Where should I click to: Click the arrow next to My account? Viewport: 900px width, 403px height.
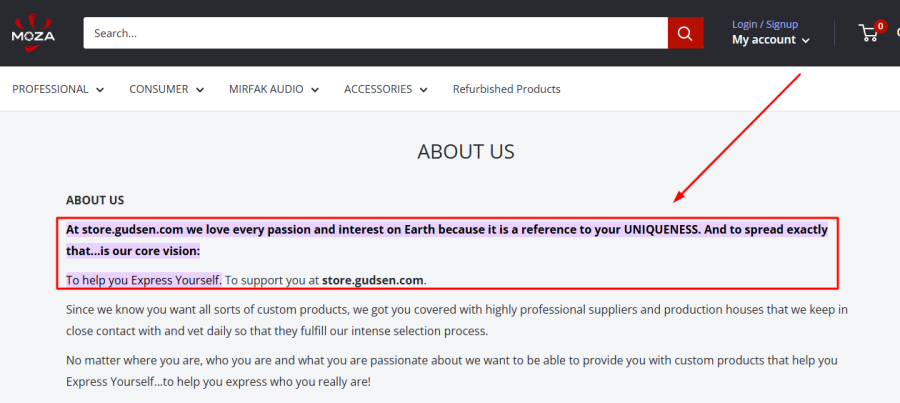tap(806, 41)
